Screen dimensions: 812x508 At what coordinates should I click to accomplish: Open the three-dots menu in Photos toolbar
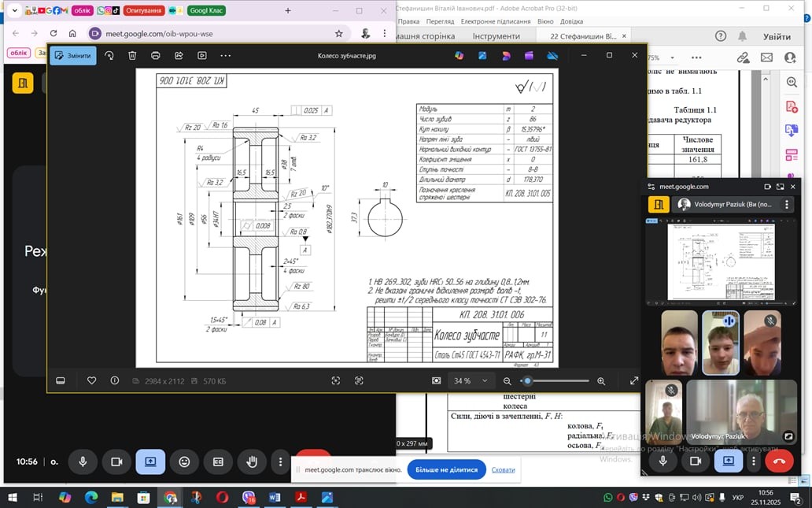(226, 56)
